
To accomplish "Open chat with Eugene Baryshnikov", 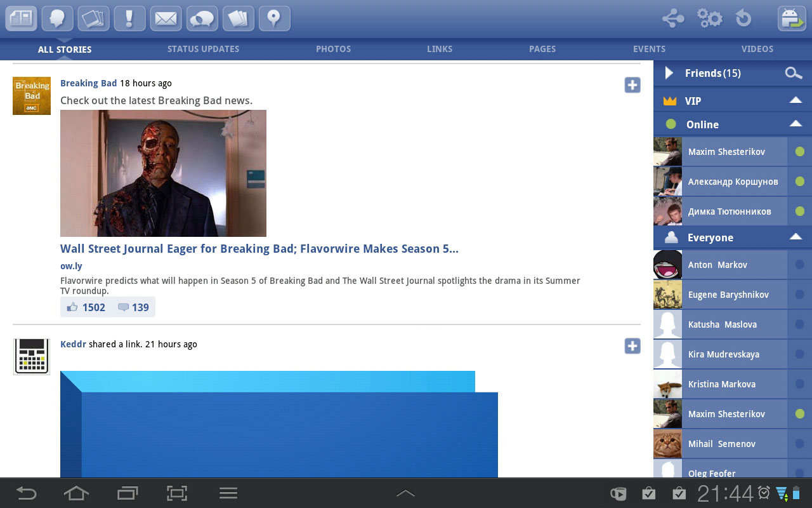I will (x=733, y=295).
